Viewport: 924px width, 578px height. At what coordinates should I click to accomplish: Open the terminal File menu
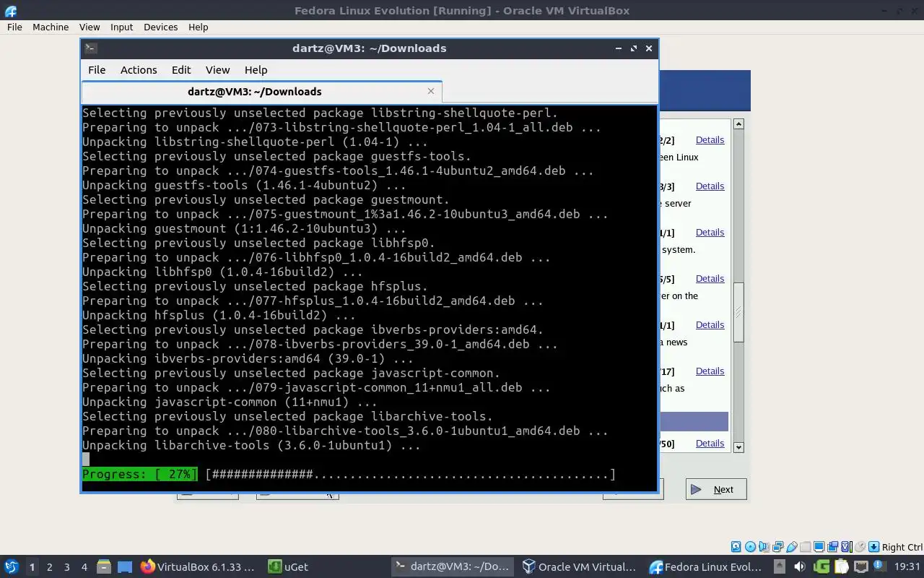pyautogui.click(x=97, y=70)
